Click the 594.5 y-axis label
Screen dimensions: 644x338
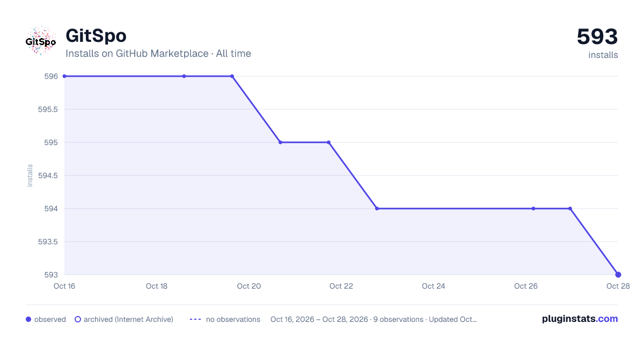click(x=47, y=175)
